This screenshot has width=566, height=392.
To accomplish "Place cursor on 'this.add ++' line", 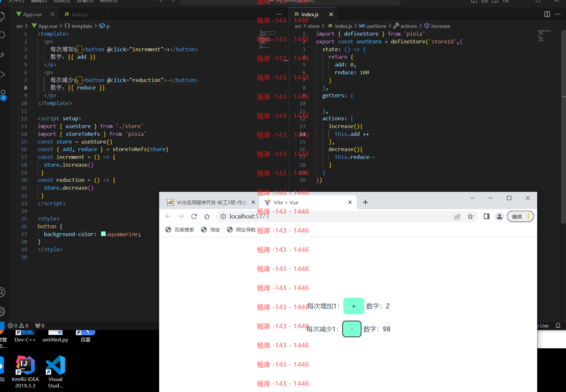I will 352,134.
